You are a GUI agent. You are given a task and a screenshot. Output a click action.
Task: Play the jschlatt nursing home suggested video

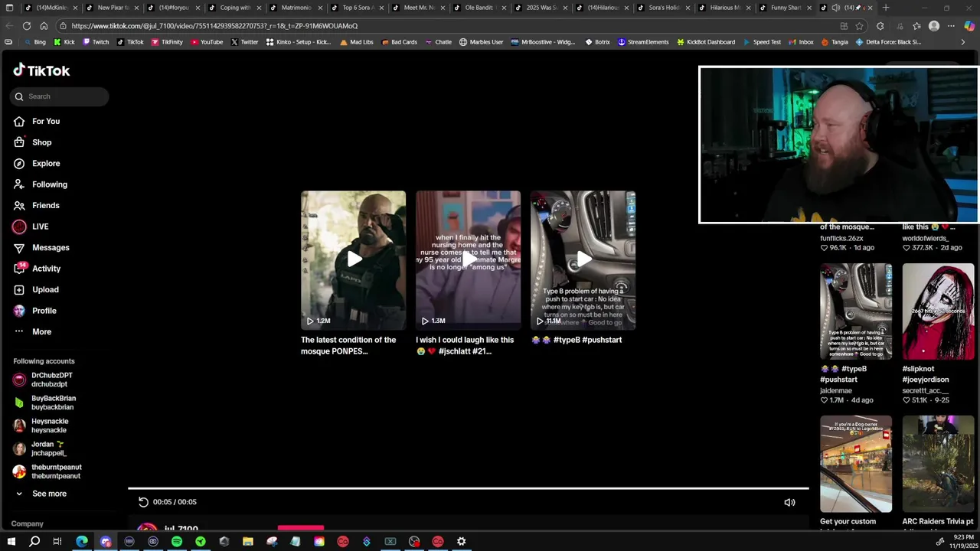coord(468,260)
